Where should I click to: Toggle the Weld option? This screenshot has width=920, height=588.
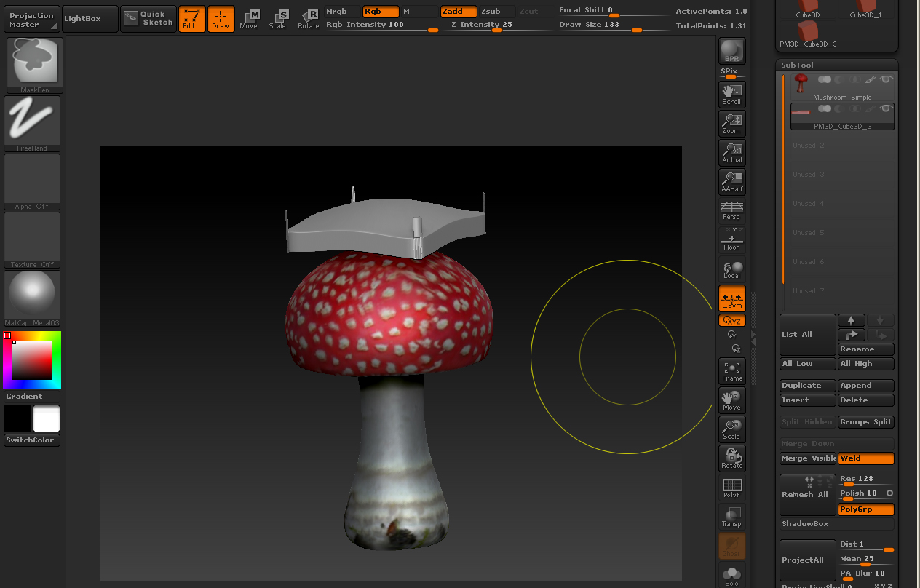pos(866,458)
